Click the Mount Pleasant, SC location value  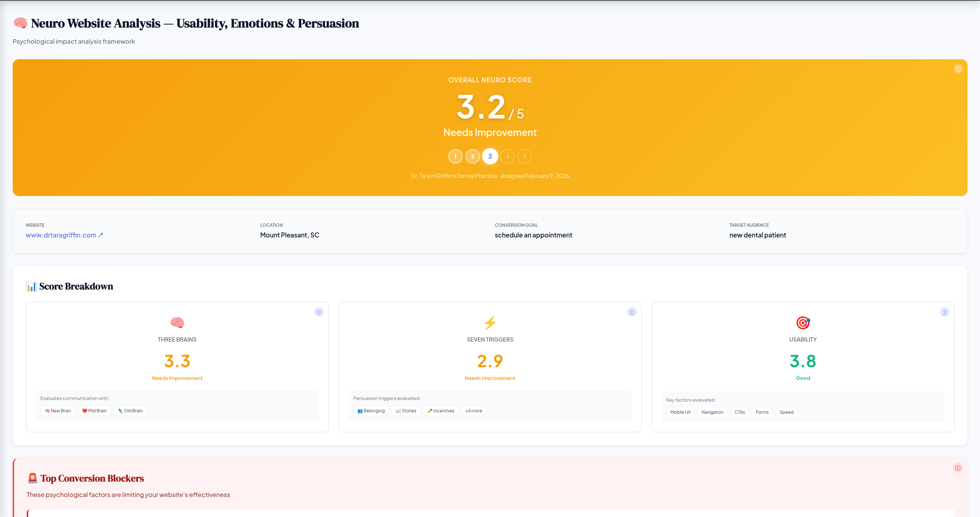click(x=290, y=235)
